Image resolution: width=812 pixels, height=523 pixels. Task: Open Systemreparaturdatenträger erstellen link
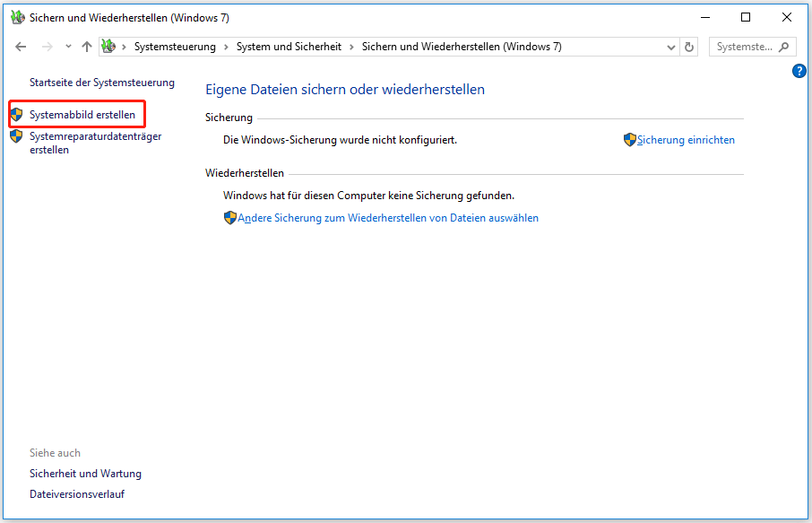(x=96, y=143)
